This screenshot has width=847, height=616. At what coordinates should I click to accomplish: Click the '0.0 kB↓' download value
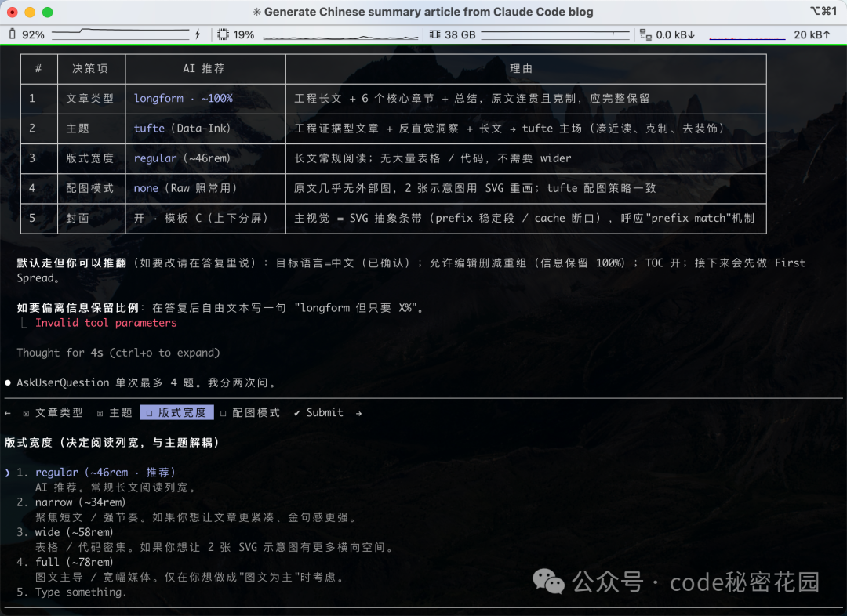coord(675,34)
